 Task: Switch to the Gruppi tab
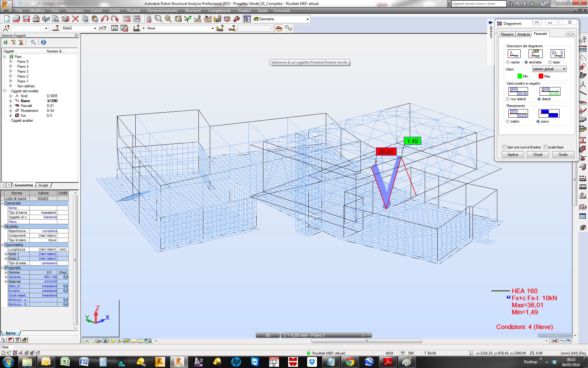(43, 185)
